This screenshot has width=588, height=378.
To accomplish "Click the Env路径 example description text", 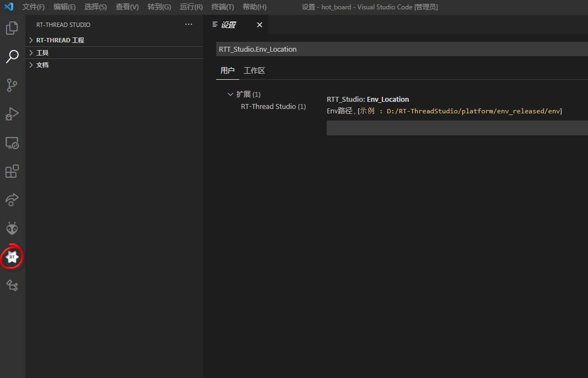I will (444, 111).
